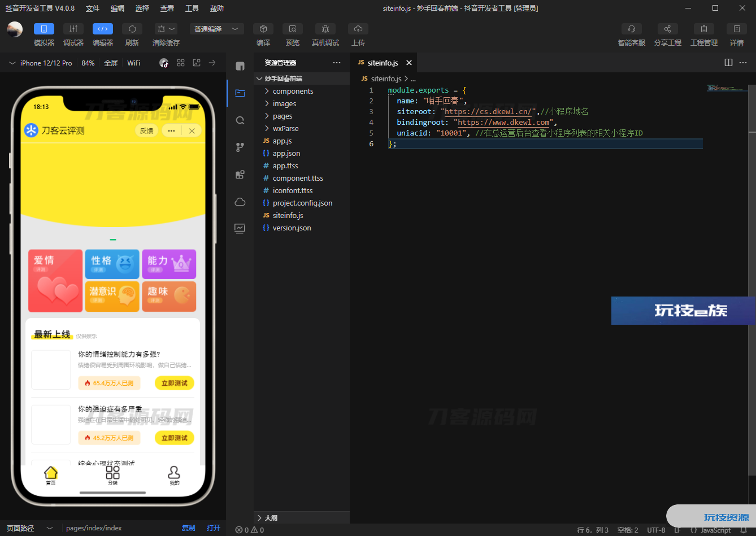This screenshot has height=536, width=756.
Task: Open app.json file
Action: tap(302, 153)
